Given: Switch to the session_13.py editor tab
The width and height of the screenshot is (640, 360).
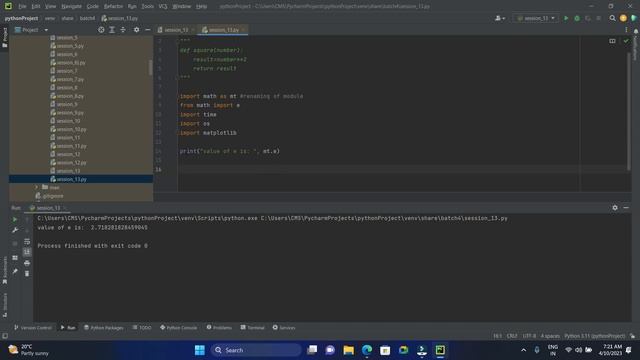Looking at the screenshot, I should click(222, 30).
